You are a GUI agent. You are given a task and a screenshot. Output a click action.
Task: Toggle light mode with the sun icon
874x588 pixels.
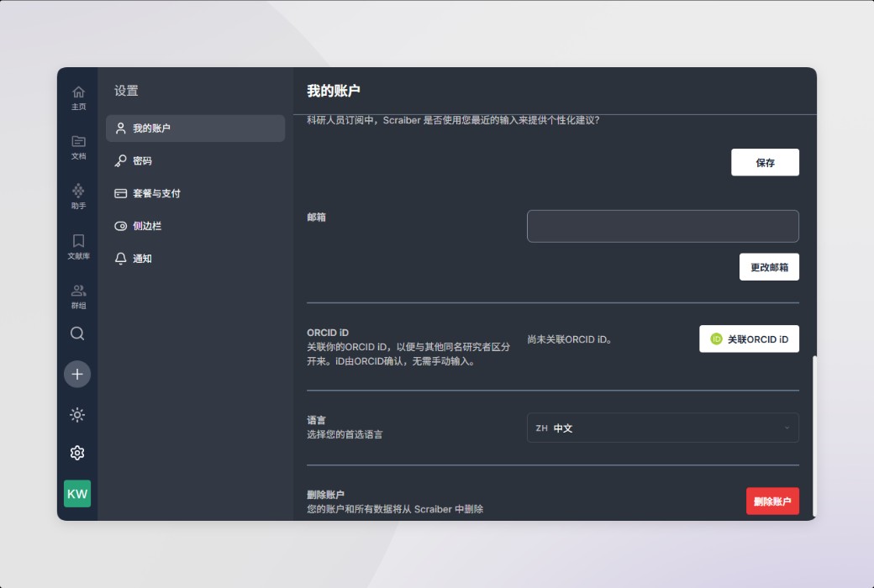(77, 415)
